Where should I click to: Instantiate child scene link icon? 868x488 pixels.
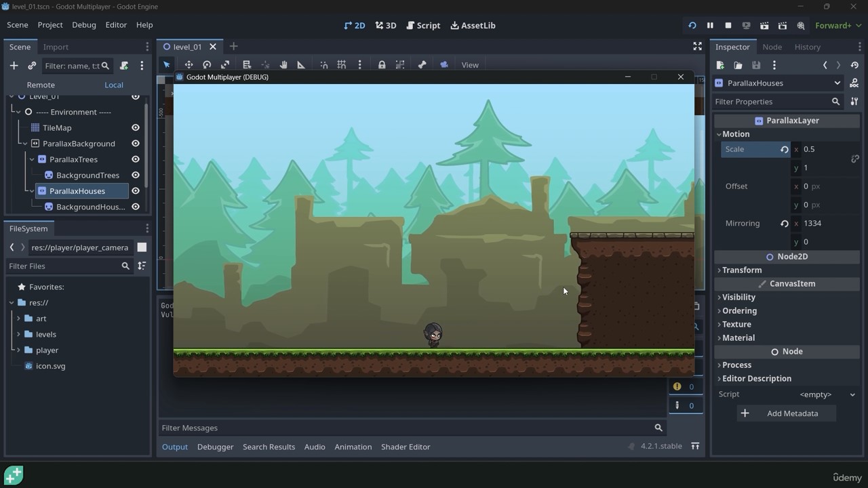[32, 66]
